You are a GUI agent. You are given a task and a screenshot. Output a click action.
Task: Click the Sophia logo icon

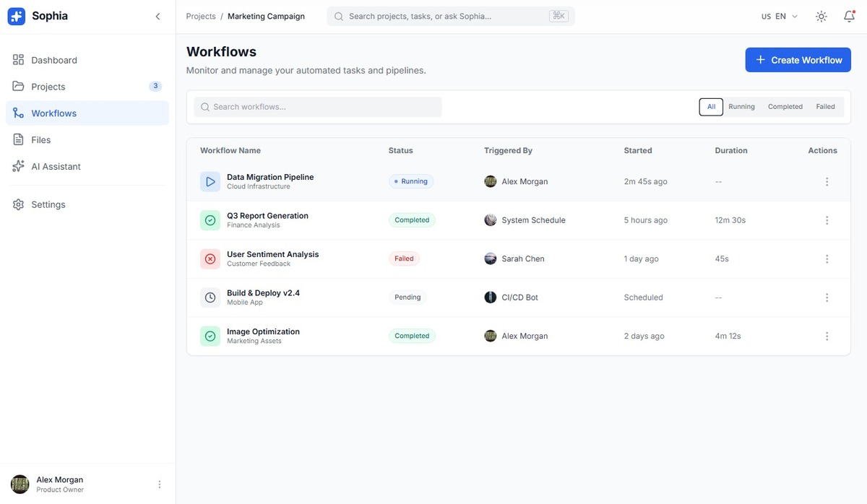coord(17,17)
